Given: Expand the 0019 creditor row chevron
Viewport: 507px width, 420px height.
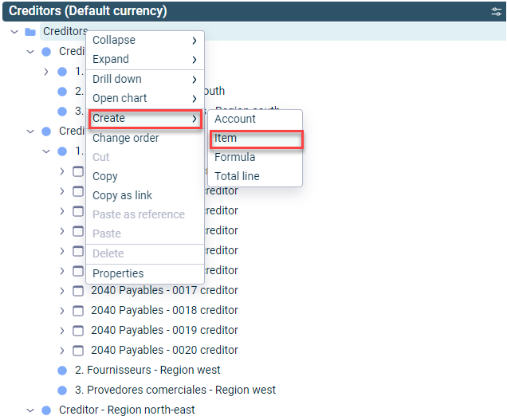Looking at the screenshot, I should (62, 331).
